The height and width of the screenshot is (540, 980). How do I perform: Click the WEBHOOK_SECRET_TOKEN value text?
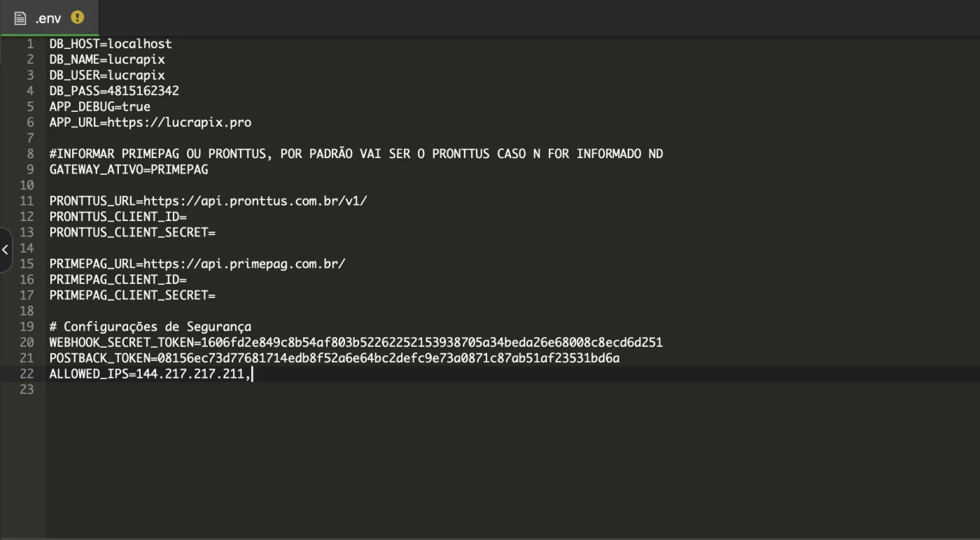432,343
